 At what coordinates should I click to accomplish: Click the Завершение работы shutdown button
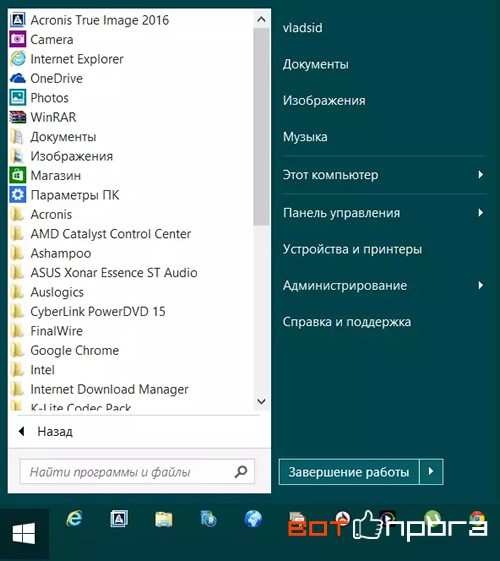[349, 472]
